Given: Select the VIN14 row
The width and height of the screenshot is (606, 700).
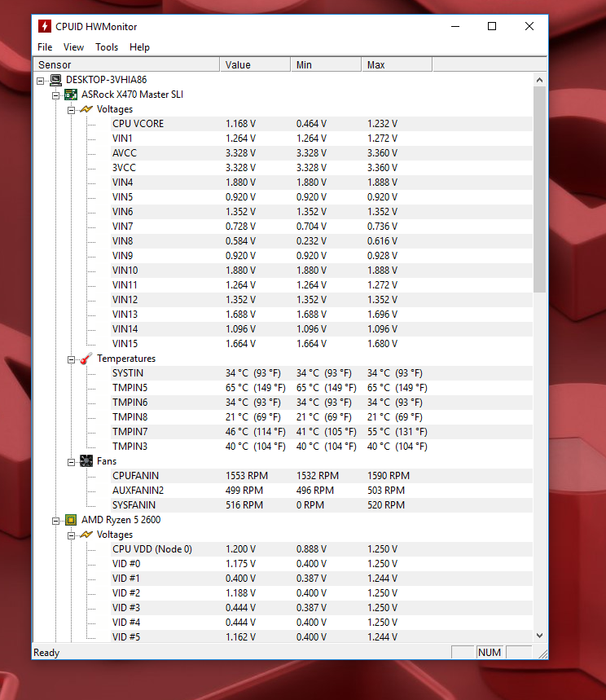Looking at the screenshot, I should [x=322, y=329].
